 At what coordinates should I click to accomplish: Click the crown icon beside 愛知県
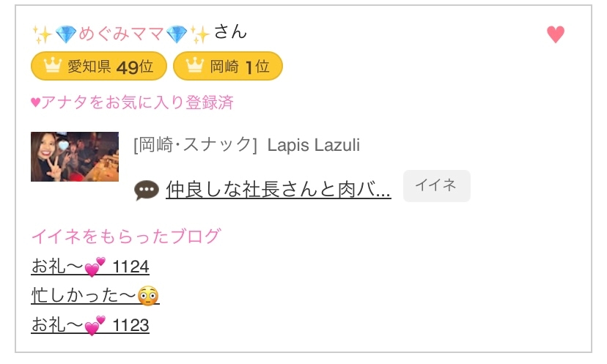(x=51, y=67)
